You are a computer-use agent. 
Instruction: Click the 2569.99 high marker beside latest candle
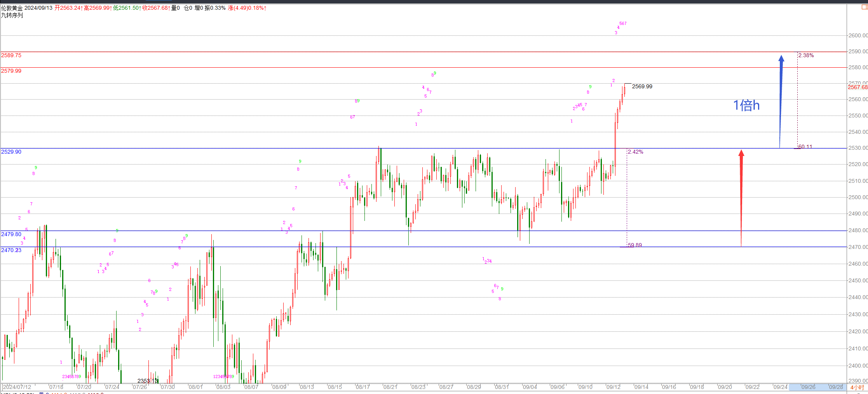[x=642, y=86]
